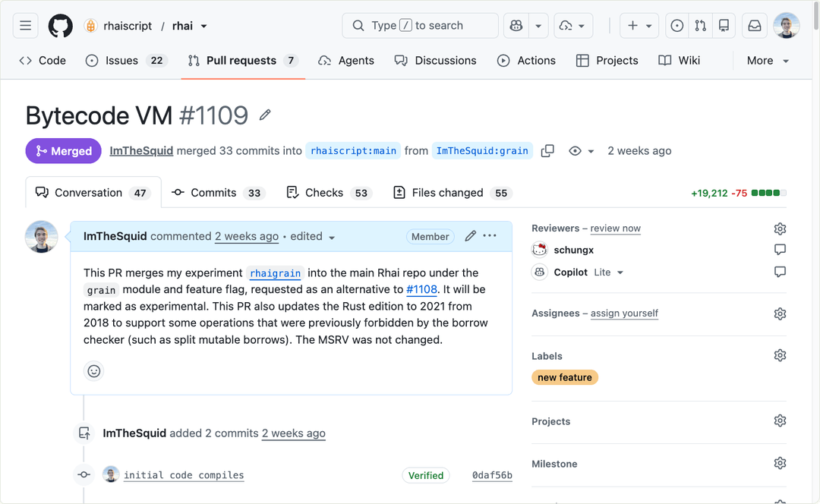Open the notification subscription eye dropdown
Image resolution: width=820 pixels, height=504 pixels.
click(x=582, y=150)
